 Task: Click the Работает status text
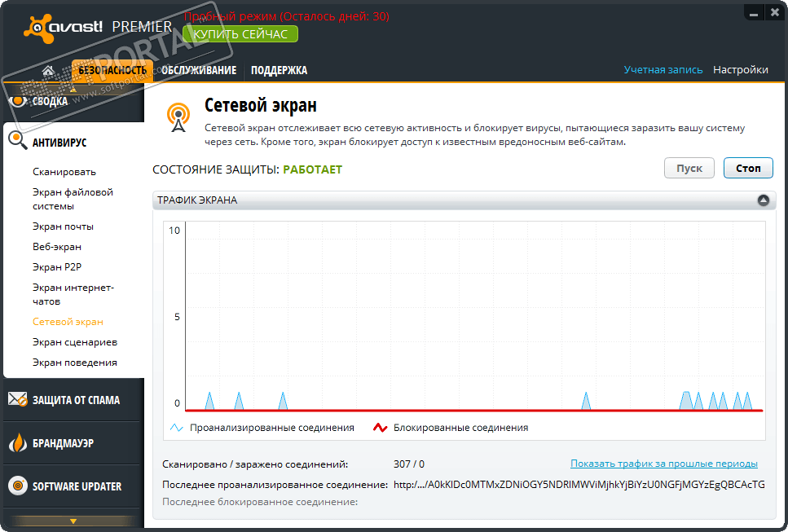pyautogui.click(x=313, y=169)
